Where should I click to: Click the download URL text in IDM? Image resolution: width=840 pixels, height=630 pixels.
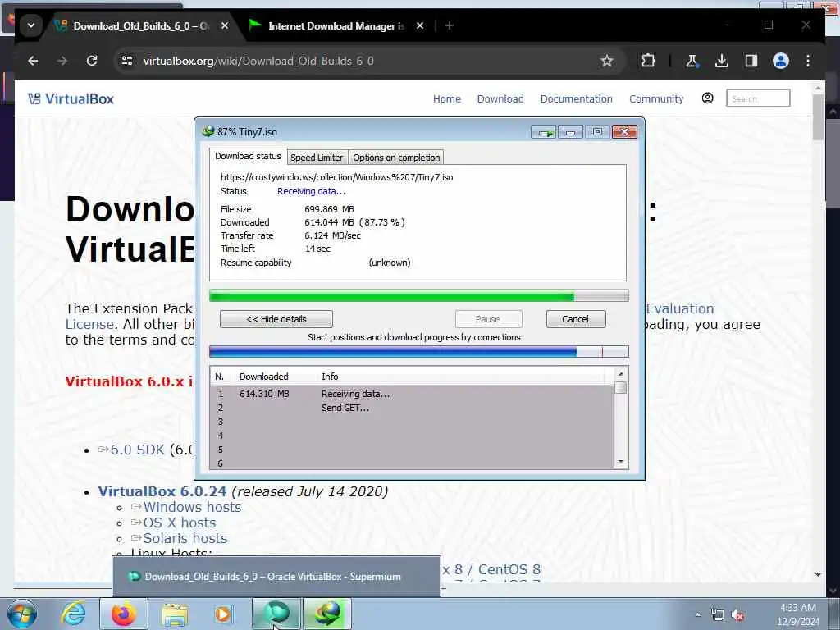337,177
